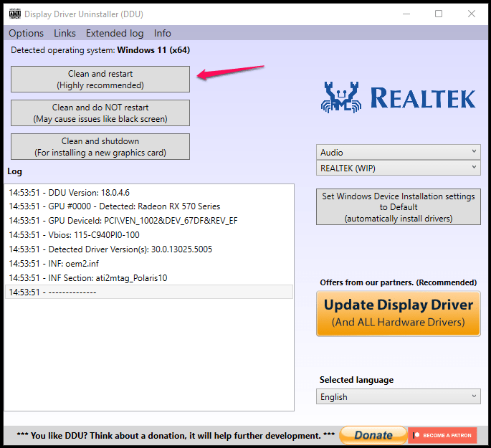Click the DDU app icon in title bar
The height and width of the screenshot is (448, 491).
(13, 14)
